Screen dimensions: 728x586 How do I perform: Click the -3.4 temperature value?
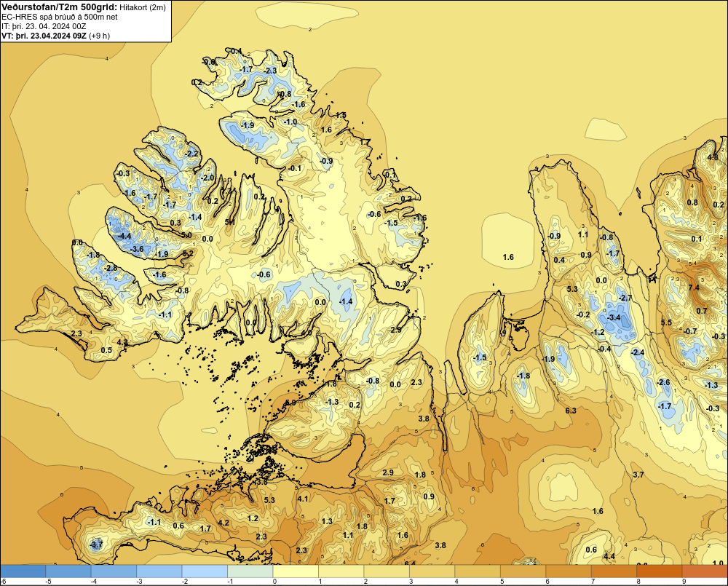(x=614, y=317)
